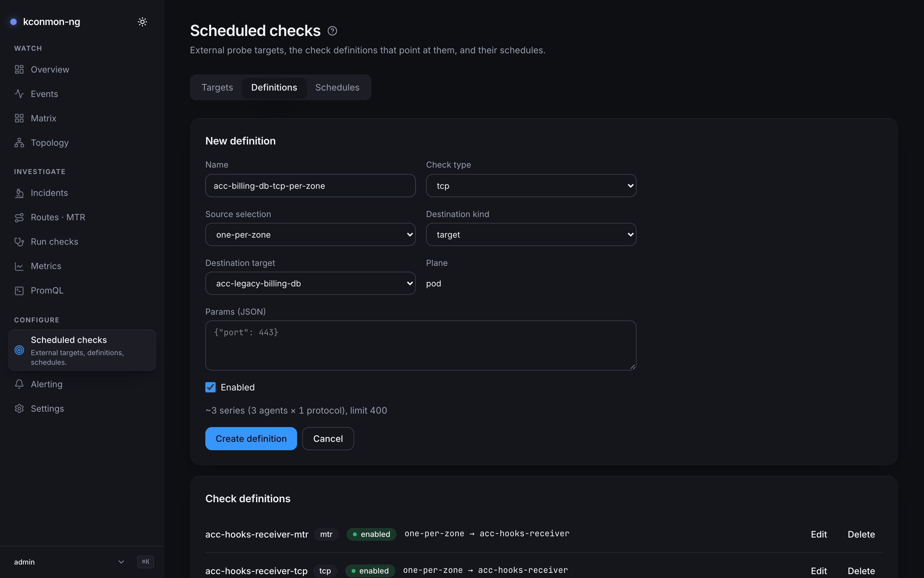The height and width of the screenshot is (578, 924).
Task: Toggle the light/dark theme sun icon
Action: coord(142,22)
